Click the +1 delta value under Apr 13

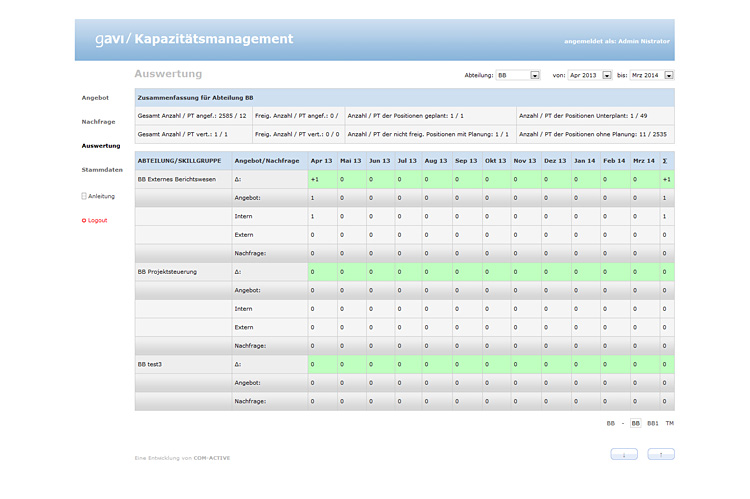coord(315,179)
